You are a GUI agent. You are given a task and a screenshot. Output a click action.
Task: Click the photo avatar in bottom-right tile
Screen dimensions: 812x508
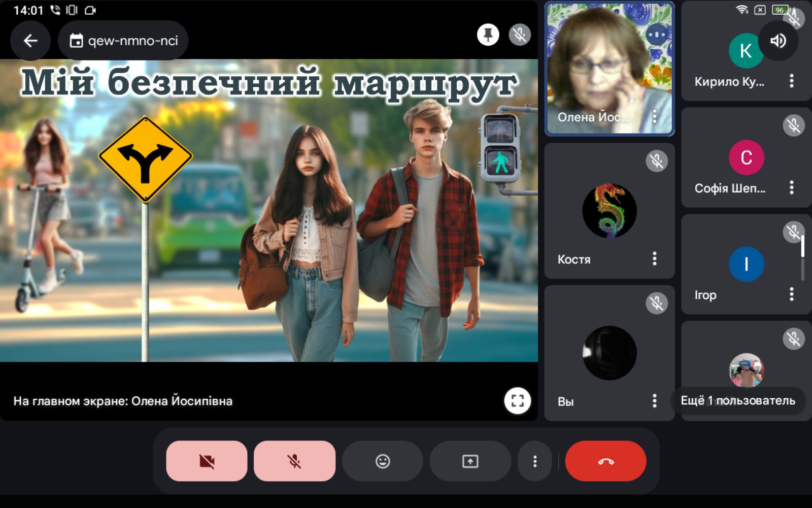click(747, 370)
